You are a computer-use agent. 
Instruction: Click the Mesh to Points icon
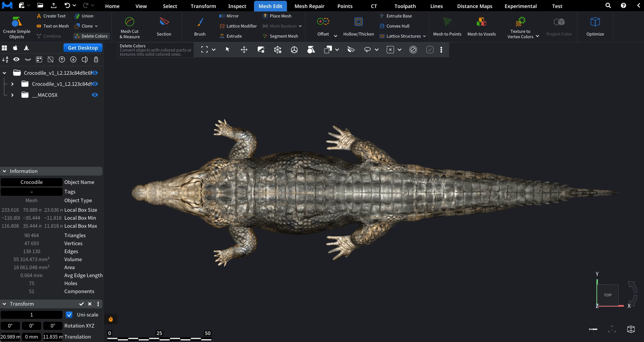(447, 22)
